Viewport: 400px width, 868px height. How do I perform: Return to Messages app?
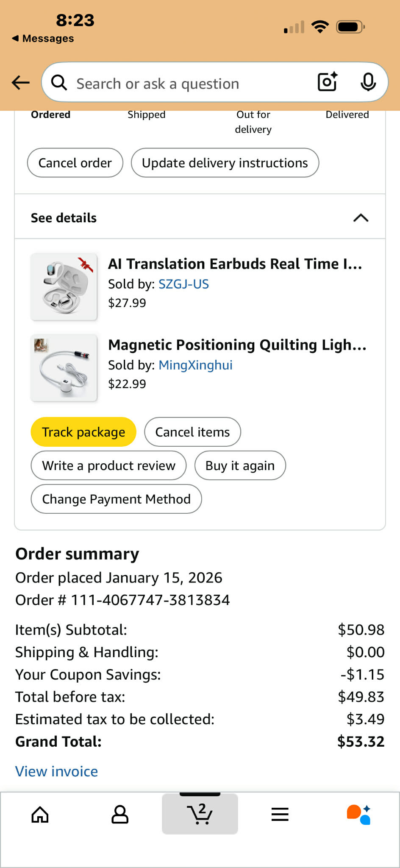pos(43,39)
